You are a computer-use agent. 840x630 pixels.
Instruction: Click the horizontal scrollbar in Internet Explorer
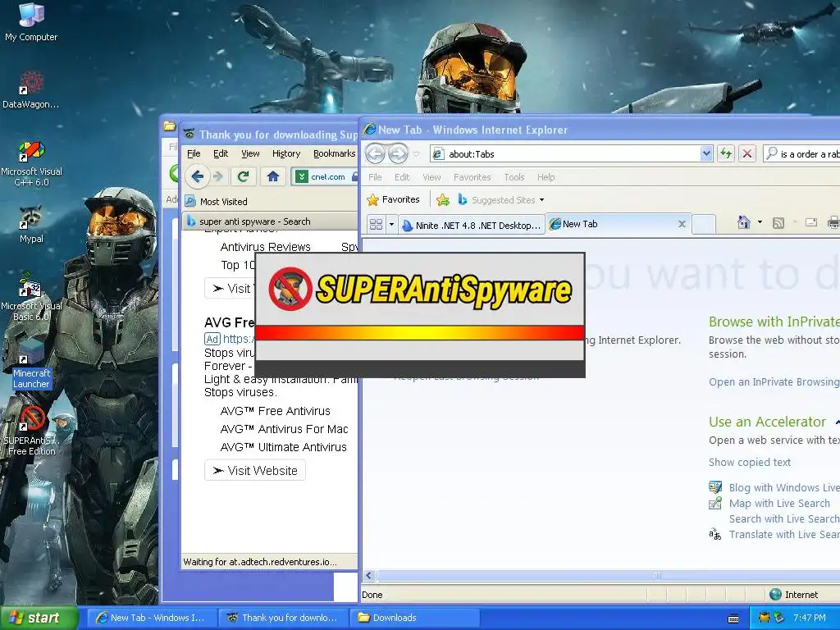[601, 575]
